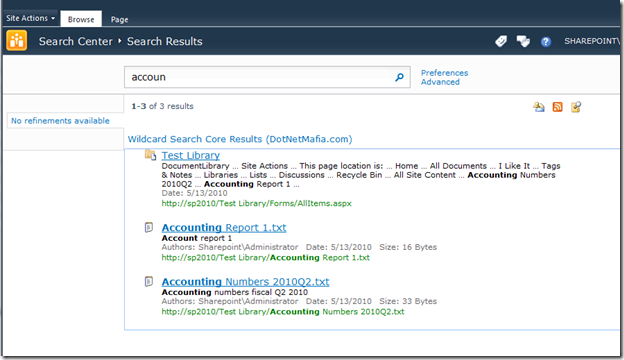The image size is (624, 360).
Task: Click the 1-3 of 3 results count
Action: (x=162, y=106)
